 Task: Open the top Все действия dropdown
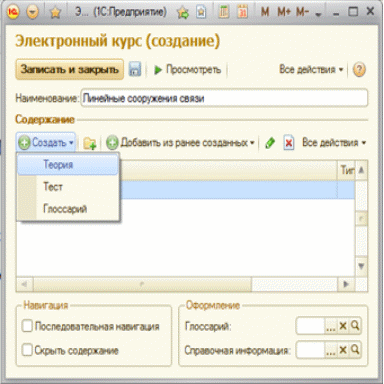[311, 70]
